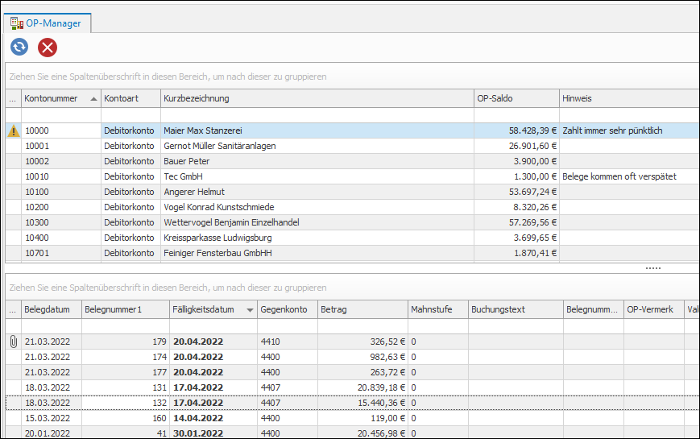Click voucher number 177
This screenshot has width=700, height=439.
point(159,372)
